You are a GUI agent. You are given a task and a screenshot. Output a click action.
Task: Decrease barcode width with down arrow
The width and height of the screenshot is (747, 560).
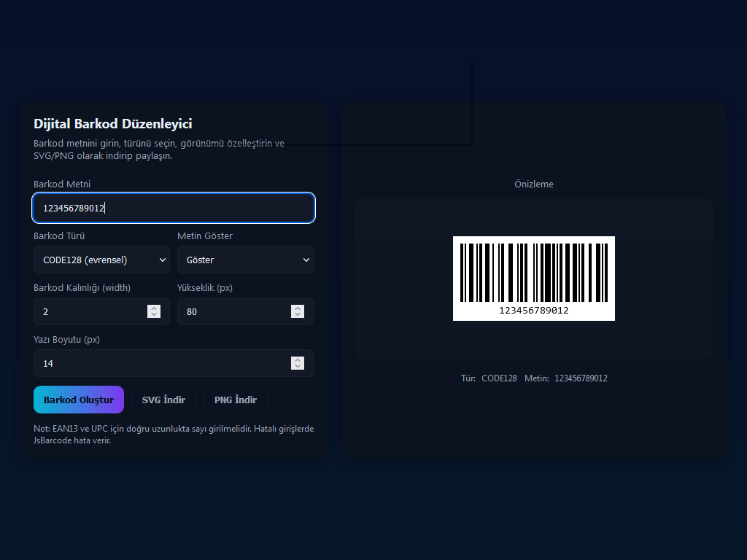(x=154, y=315)
